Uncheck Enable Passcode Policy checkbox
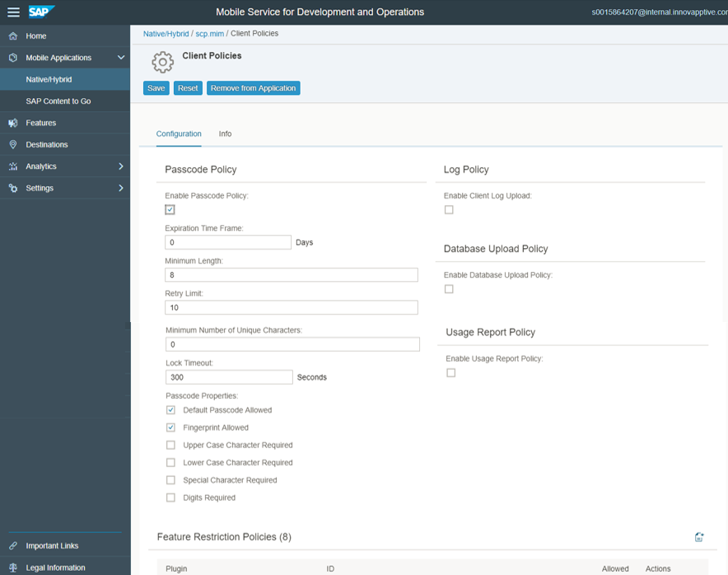Screen dimensions: 728x575 170,210
